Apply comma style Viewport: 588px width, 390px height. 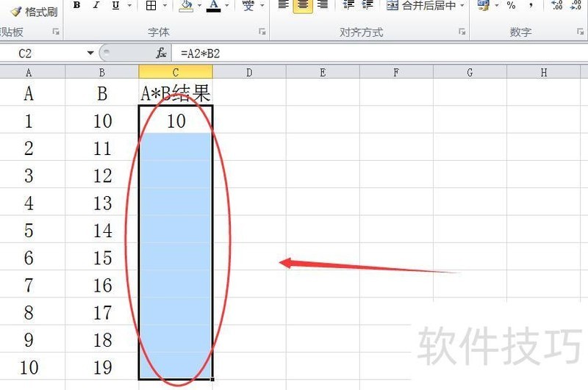(530, 5)
